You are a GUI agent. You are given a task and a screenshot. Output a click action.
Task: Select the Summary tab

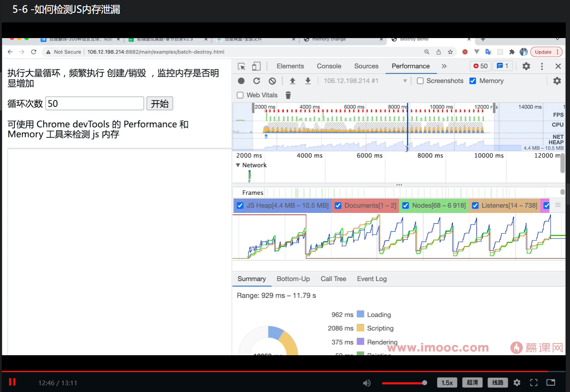coord(252,279)
